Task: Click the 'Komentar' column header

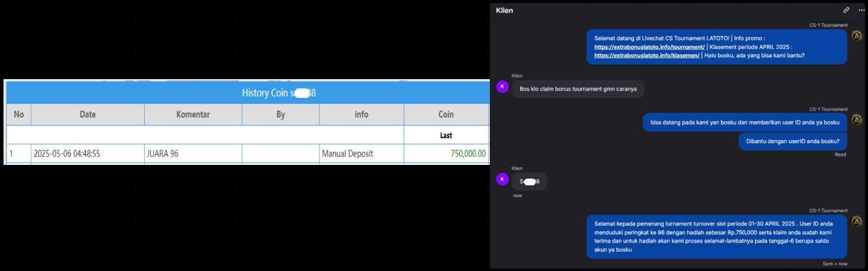Action: pos(193,115)
